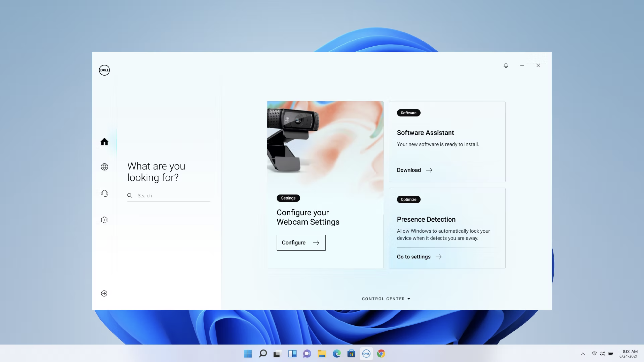This screenshot has height=362, width=644.
Task: Expand the Control Center dropdown
Action: click(386, 299)
